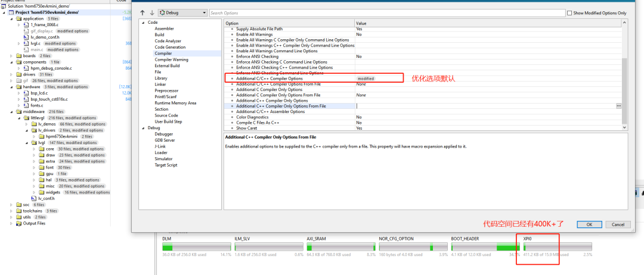Select the J-Link debug category

click(x=160, y=146)
